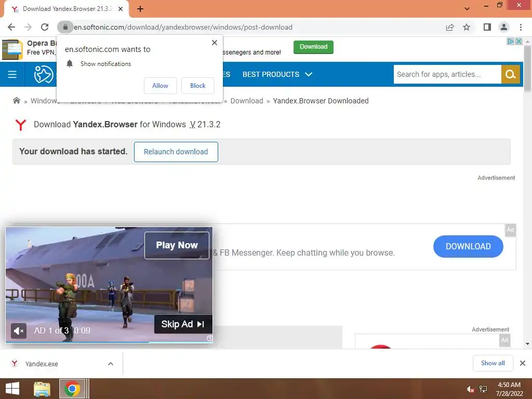Open the Chrome three-dot menu
Image resolution: width=532 pixels, height=399 pixels.
pyautogui.click(x=521, y=27)
